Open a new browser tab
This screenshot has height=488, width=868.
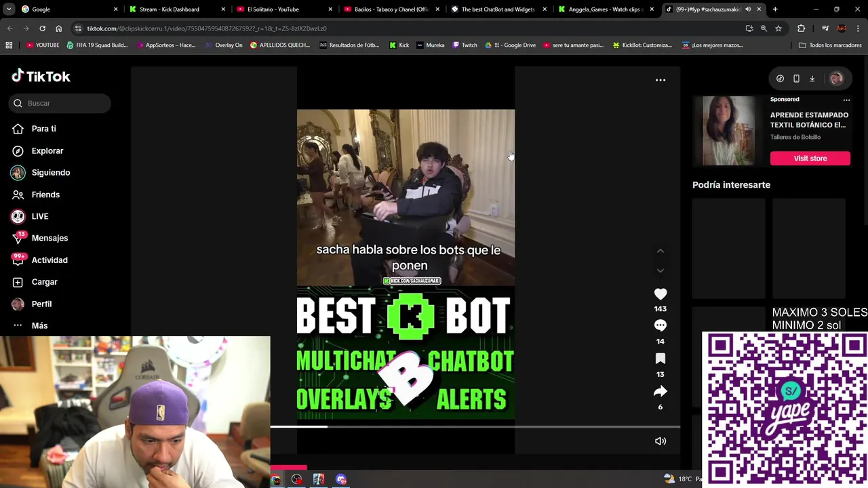775,9
